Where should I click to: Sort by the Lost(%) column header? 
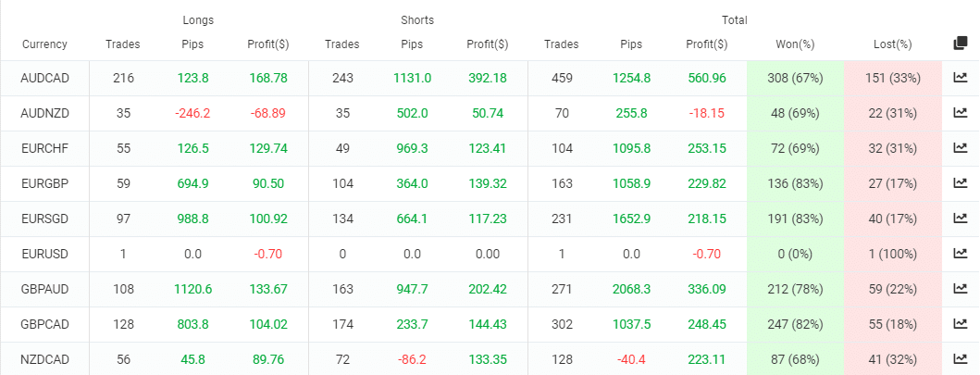892,44
